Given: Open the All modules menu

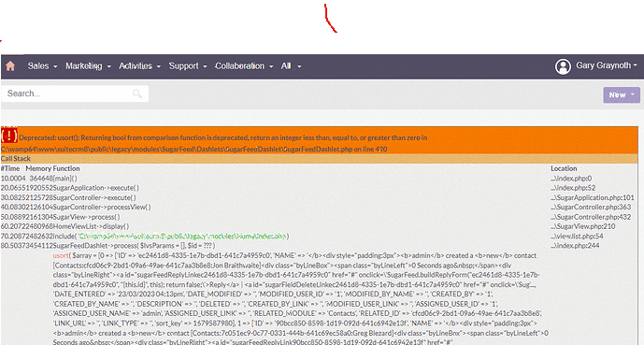Looking at the screenshot, I should [291, 65].
